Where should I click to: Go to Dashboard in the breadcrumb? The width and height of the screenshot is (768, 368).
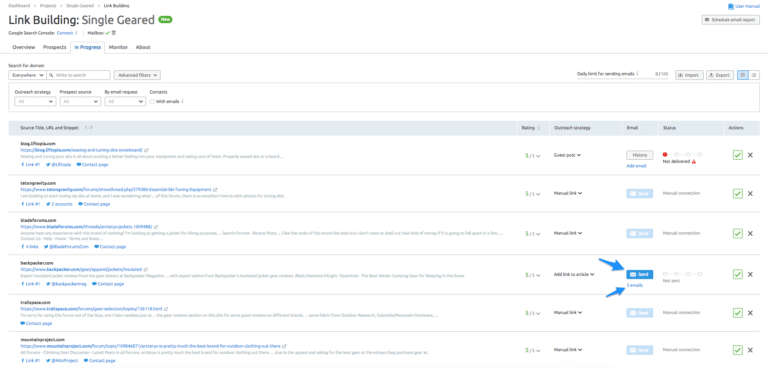19,5
